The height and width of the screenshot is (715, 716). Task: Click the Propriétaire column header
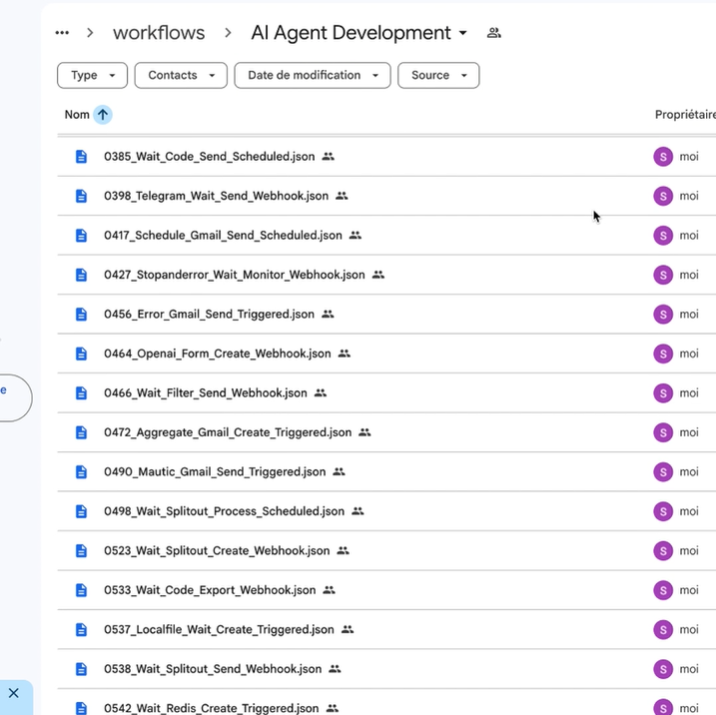click(684, 115)
